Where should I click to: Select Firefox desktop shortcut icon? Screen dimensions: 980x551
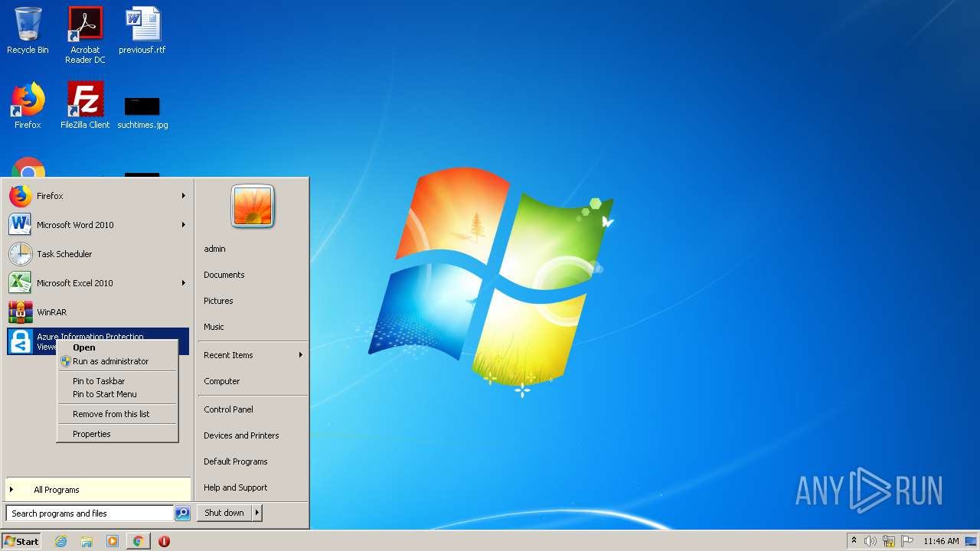28,106
